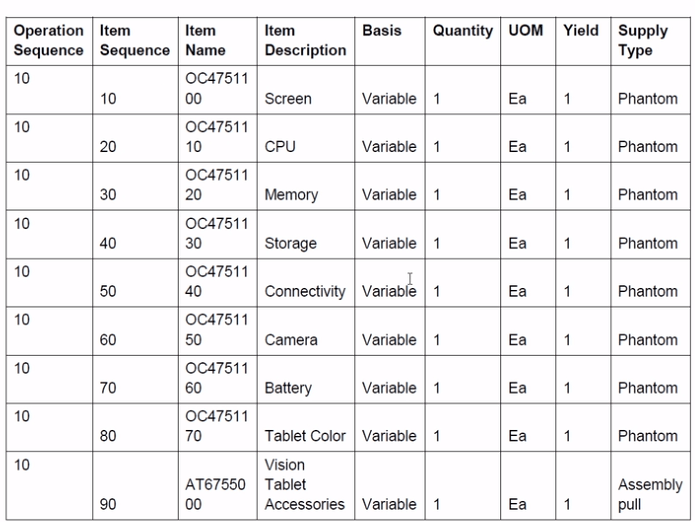Viewport: 695px width, 522px height.
Task: Click the Operation Sequence column header
Action: pyautogui.click(x=50, y=40)
